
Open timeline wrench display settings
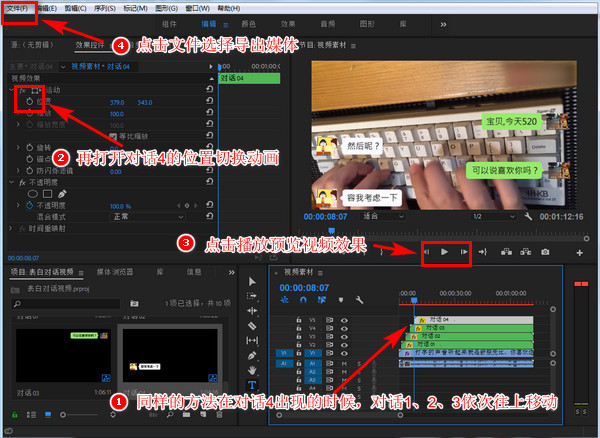pos(359,300)
